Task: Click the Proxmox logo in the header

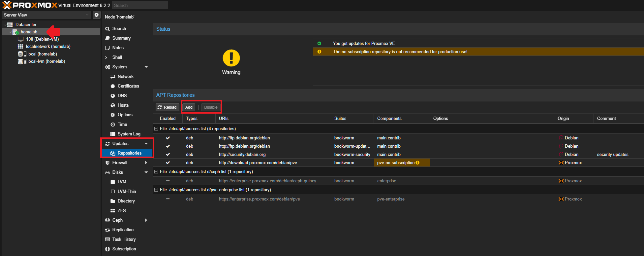Action: click(30, 5)
